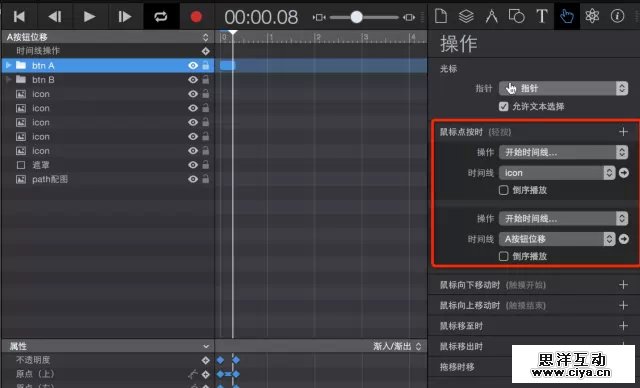The height and width of the screenshot is (388, 640).
Task: Open the Actions inspector (hand icon)
Action: point(567,16)
